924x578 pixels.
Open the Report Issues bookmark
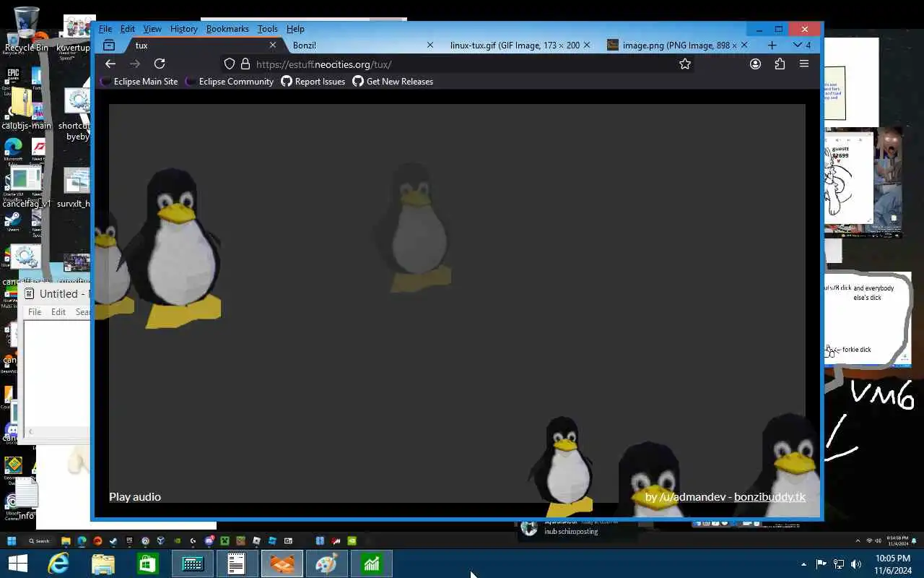tap(313, 82)
